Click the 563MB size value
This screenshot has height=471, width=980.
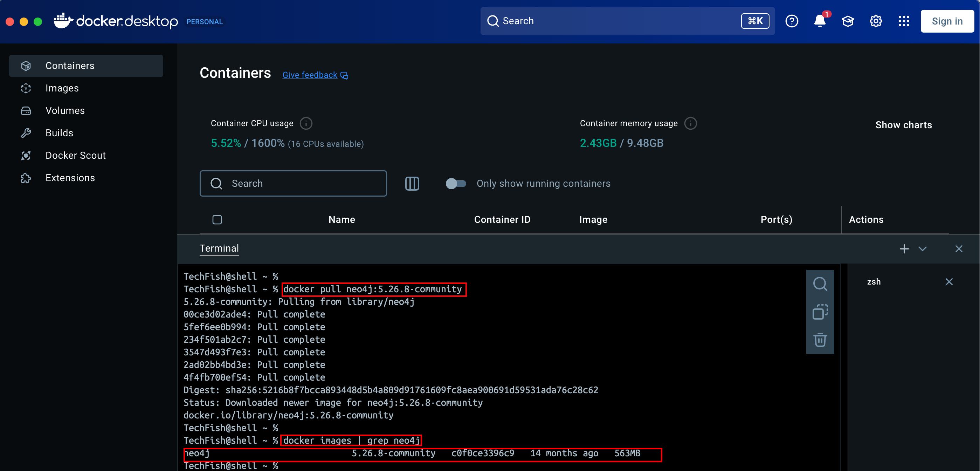point(627,453)
